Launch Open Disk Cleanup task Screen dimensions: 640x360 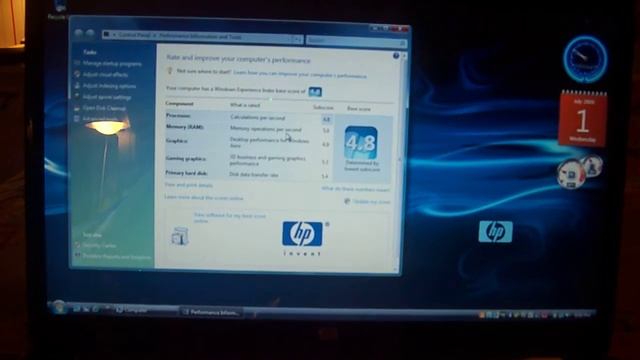pos(104,108)
